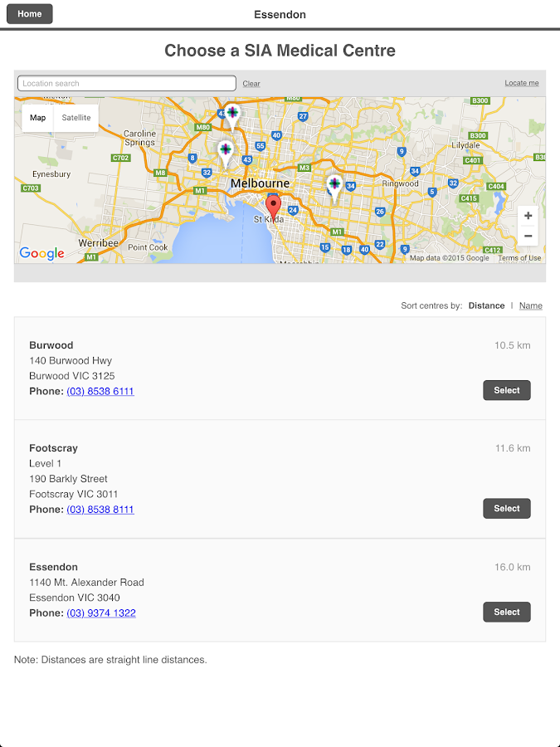The image size is (560, 747).
Task: Zoom out the map with minus button
Action: 528,236
